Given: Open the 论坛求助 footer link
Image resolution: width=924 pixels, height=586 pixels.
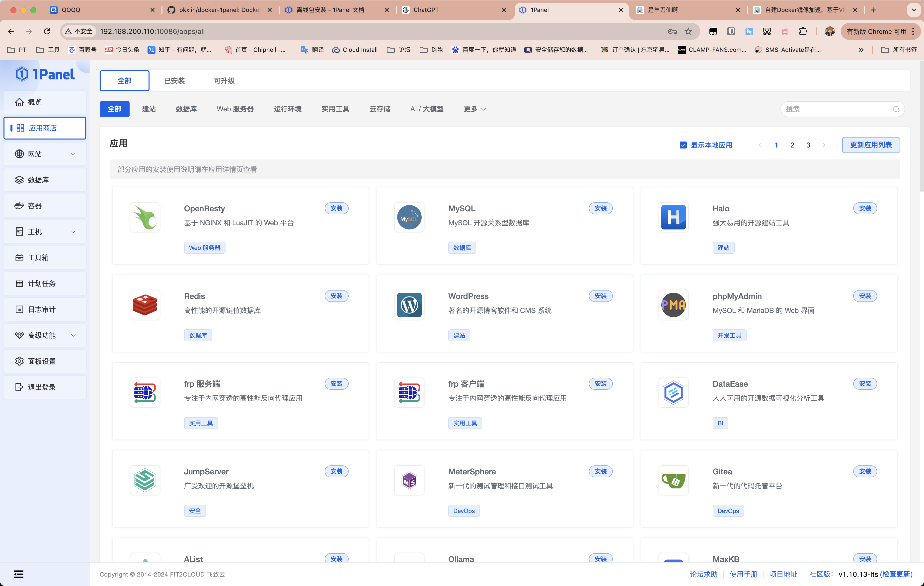Looking at the screenshot, I should click(703, 574).
